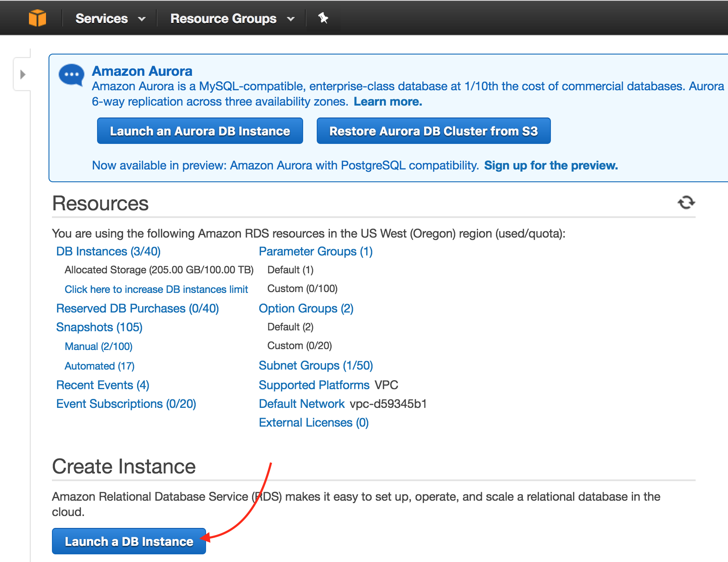The height and width of the screenshot is (562, 728).
Task: Click the Amazon Aurora heading
Action: click(142, 71)
